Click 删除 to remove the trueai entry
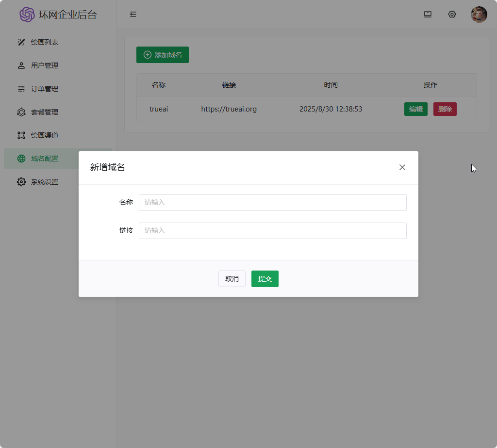This screenshot has height=448, width=497. (445, 109)
